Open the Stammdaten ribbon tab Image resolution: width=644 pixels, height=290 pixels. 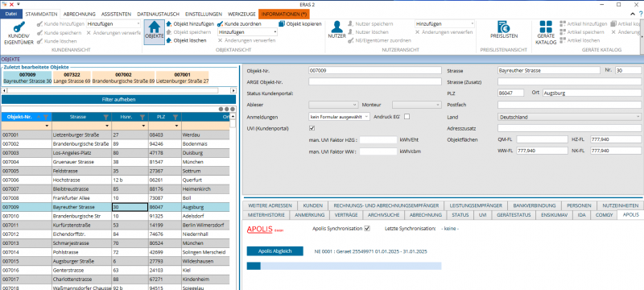coord(42,14)
